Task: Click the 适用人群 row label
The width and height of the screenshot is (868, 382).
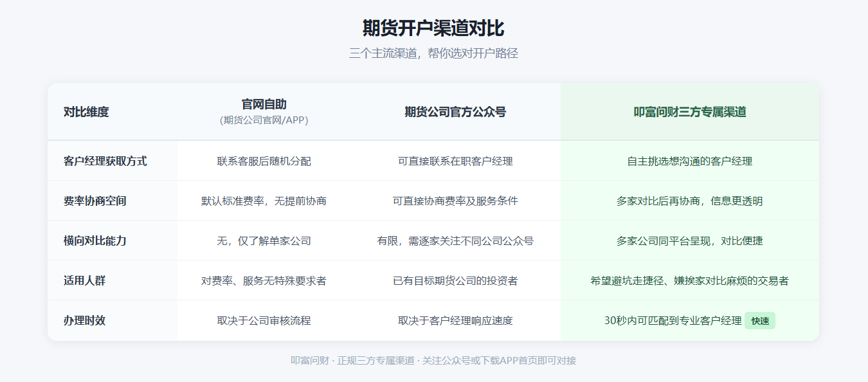Action: 85,280
